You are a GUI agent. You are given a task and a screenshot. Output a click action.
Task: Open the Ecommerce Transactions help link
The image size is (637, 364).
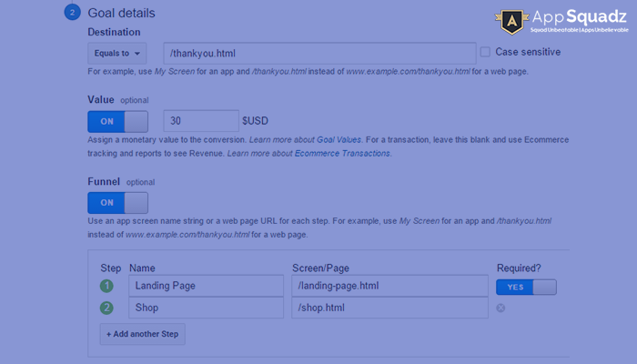click(343, 154)
